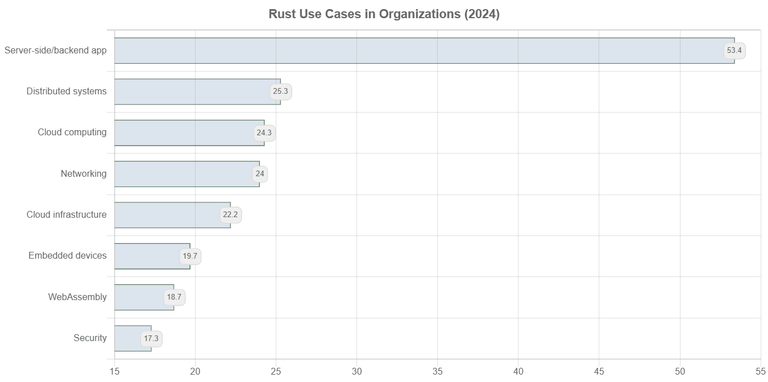This screenshot has height=382, width=768.
Task: Click the chart title text
Action: point(384,14)
